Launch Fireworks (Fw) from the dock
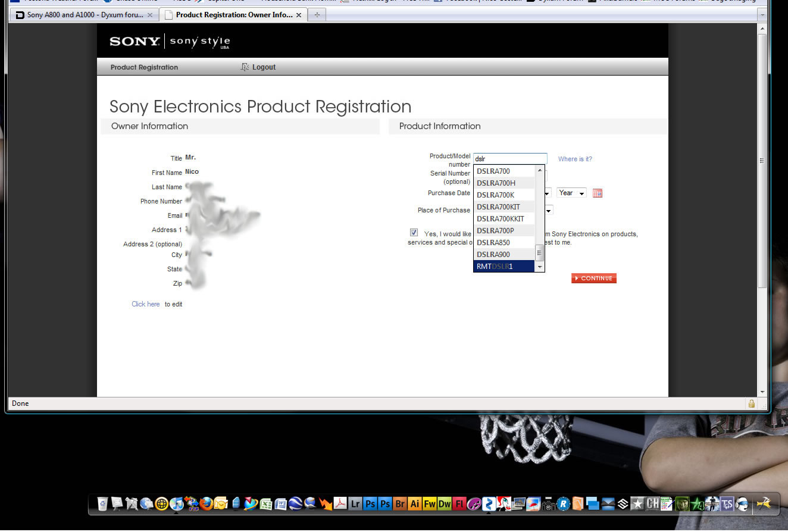Screen dimensions: 788x532 click(430, 504)
